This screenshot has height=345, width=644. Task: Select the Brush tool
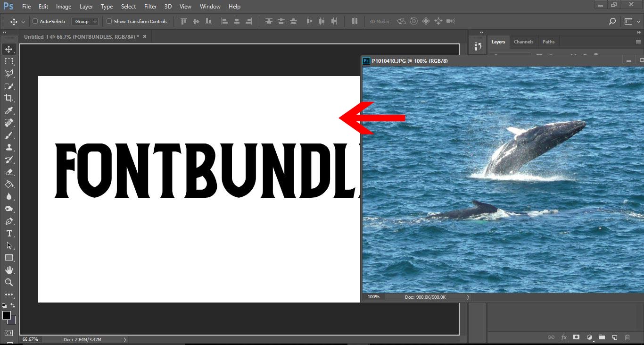pos(8,135)
